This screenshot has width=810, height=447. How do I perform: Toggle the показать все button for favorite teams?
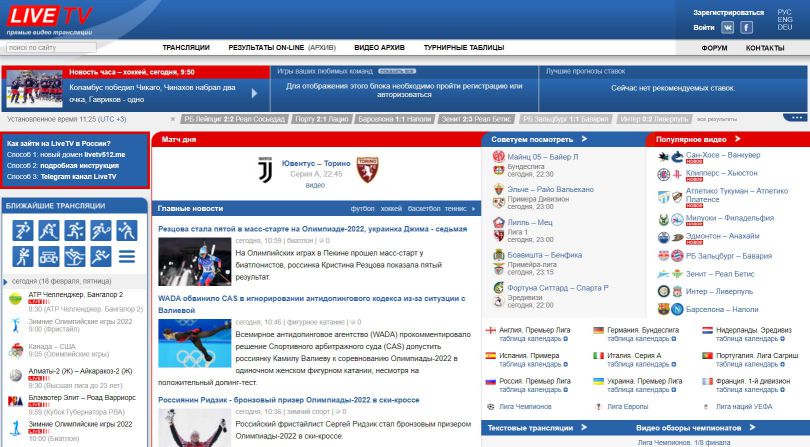click(x=397, y=71)
